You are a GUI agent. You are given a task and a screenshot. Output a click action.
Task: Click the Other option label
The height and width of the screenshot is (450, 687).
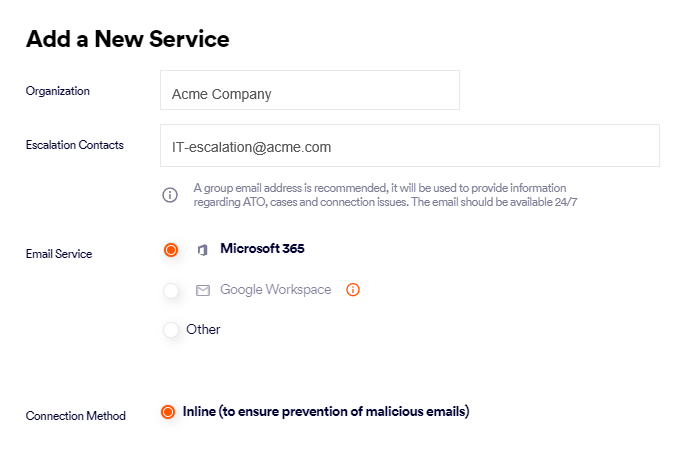coord(203,330)
